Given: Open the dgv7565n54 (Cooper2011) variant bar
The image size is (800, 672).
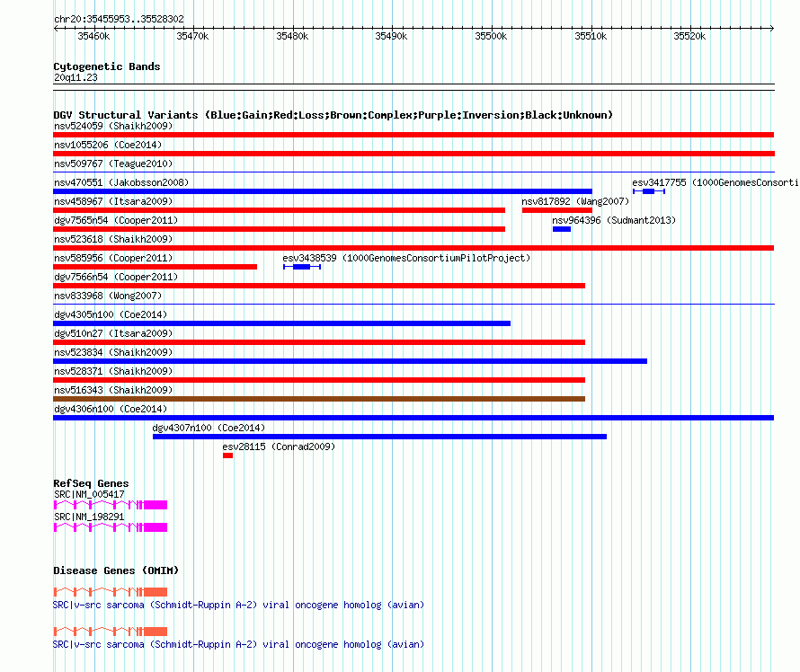Looking at the screenshot, I should [x=279, y=229].
